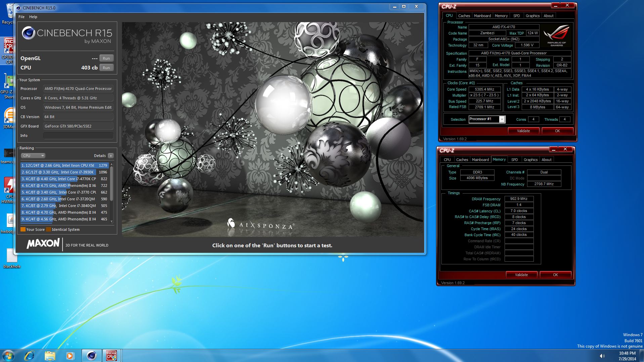Click into the Info text field
This screenshot has width=644, height=362.
78,136
